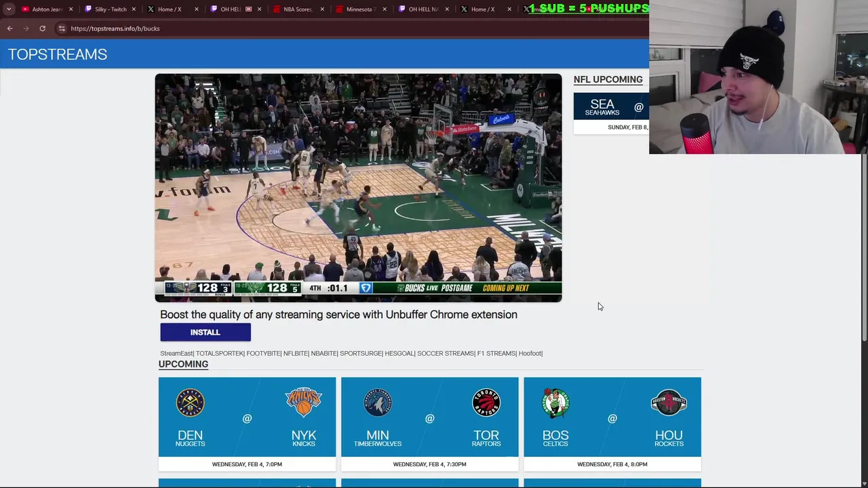
Task: Reload the topstreams page
Action: (42, 28)
